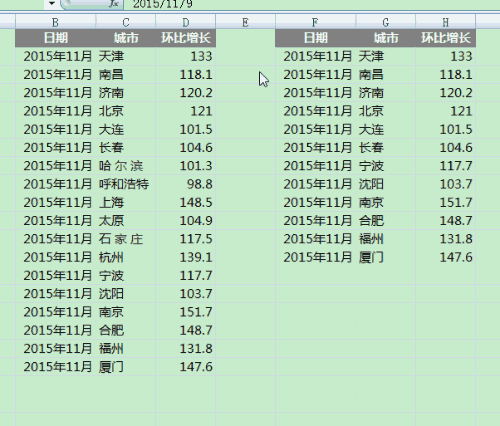Select column E header
The image size is (500, 426).
tap(245, 22)
